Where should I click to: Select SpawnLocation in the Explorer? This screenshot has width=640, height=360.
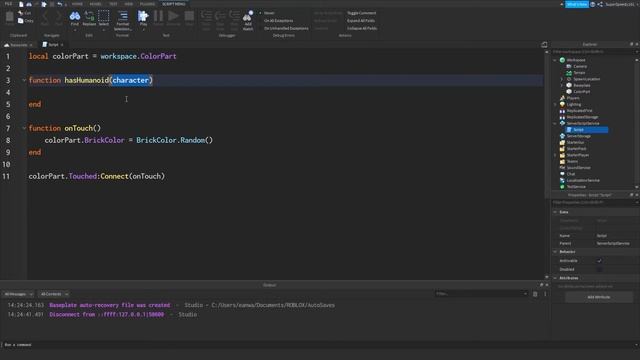coord(587,79)
